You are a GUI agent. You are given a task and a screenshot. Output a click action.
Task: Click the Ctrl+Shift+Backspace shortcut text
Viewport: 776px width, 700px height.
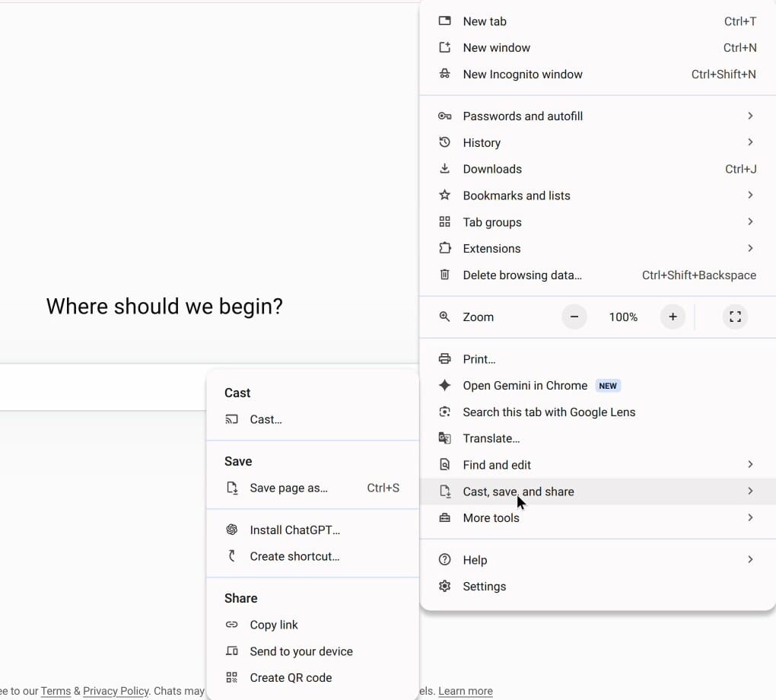pos(699,275)
